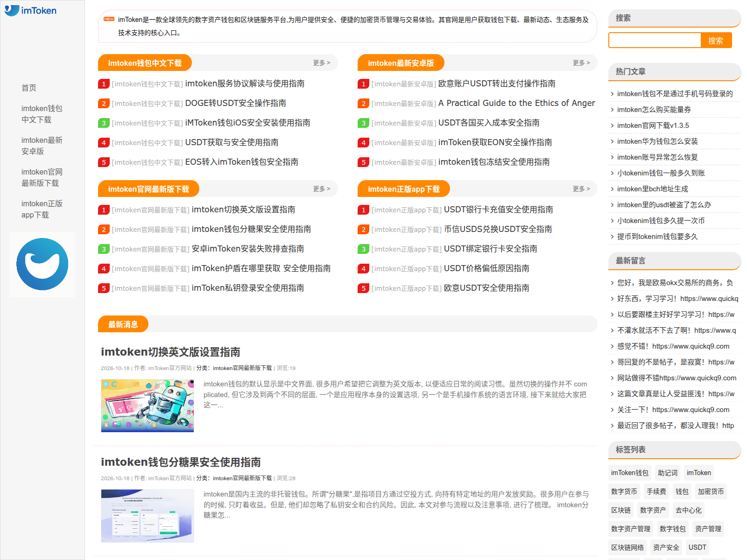Select the 数字资产管理 tag
Image resolution: width=747 pixels, height=560 pixels.
click(x=631, y=529)
